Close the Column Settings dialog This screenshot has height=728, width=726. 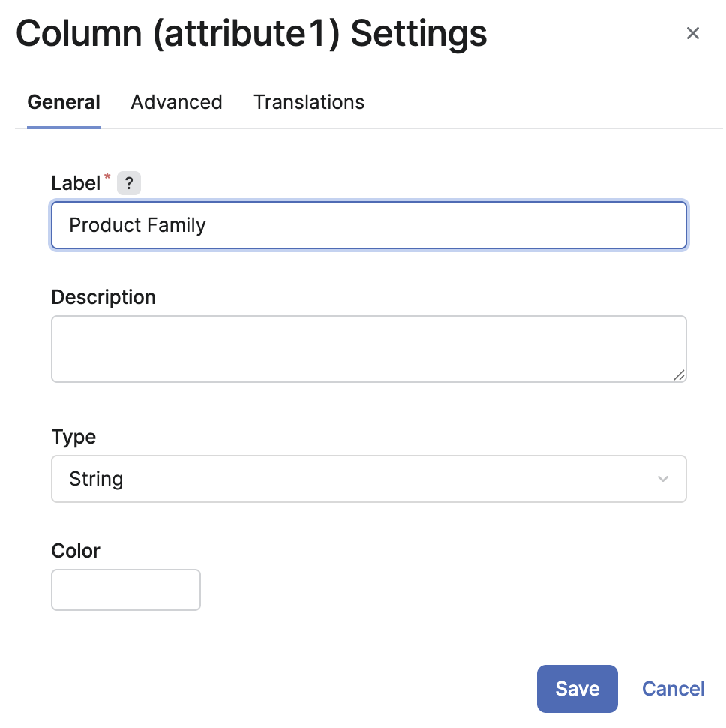point(693,33)
